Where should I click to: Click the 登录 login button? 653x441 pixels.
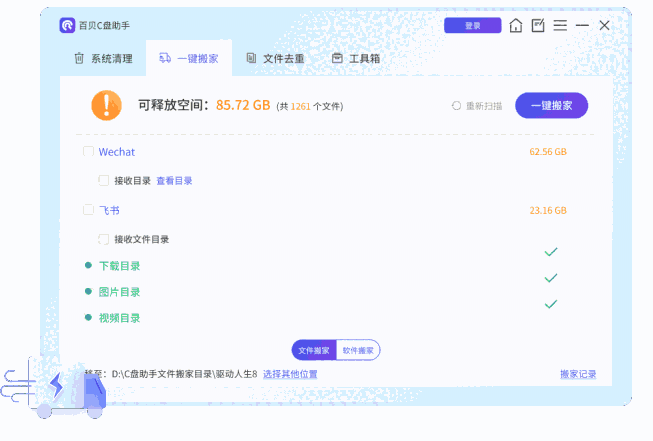pyautogui.click(x=473, y=25)
